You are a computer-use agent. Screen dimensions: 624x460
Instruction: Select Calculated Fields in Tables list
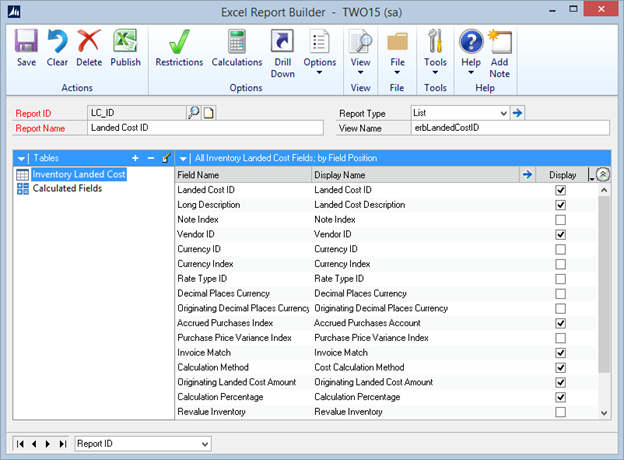(67, 189)
